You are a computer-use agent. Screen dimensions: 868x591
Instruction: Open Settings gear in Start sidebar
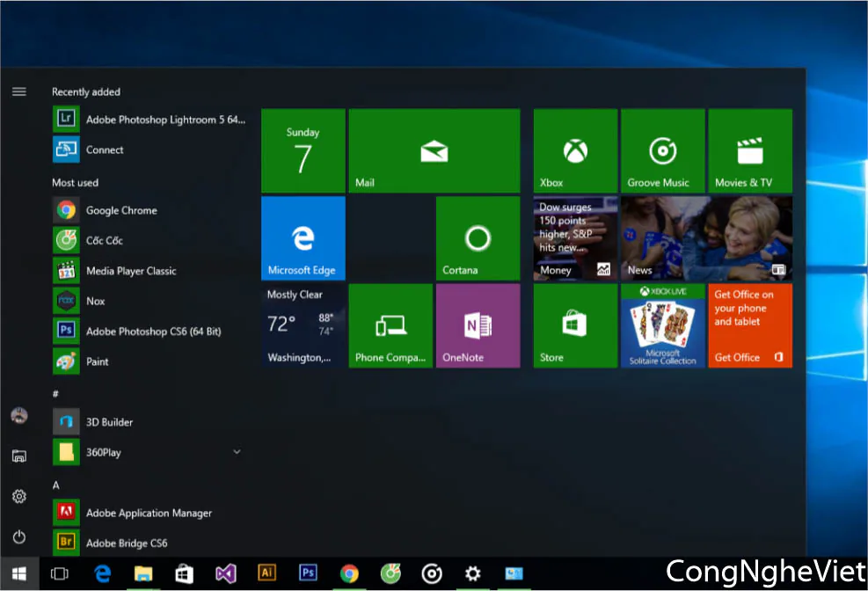pyautogui.click(x=19, y=496)
